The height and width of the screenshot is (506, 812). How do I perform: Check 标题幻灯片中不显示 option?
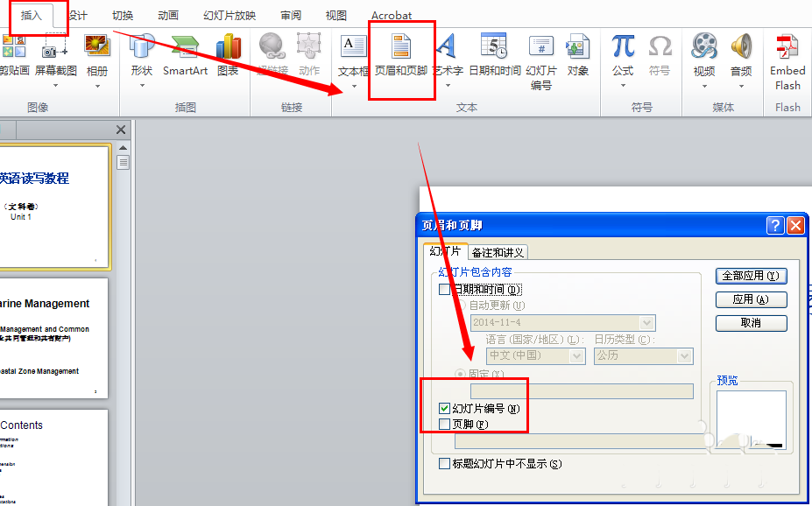(444, 464)
